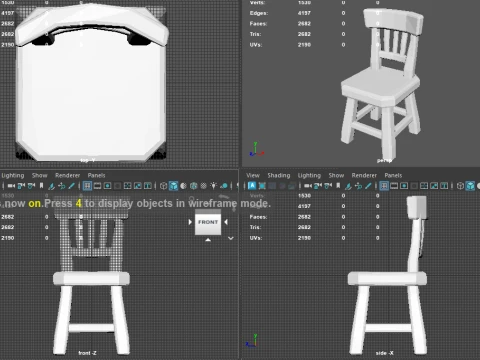Click the cyan frame icon beside the 'A' icon
Image resolution: width=480 pixels, height=360 pixels.
point(262,186)
